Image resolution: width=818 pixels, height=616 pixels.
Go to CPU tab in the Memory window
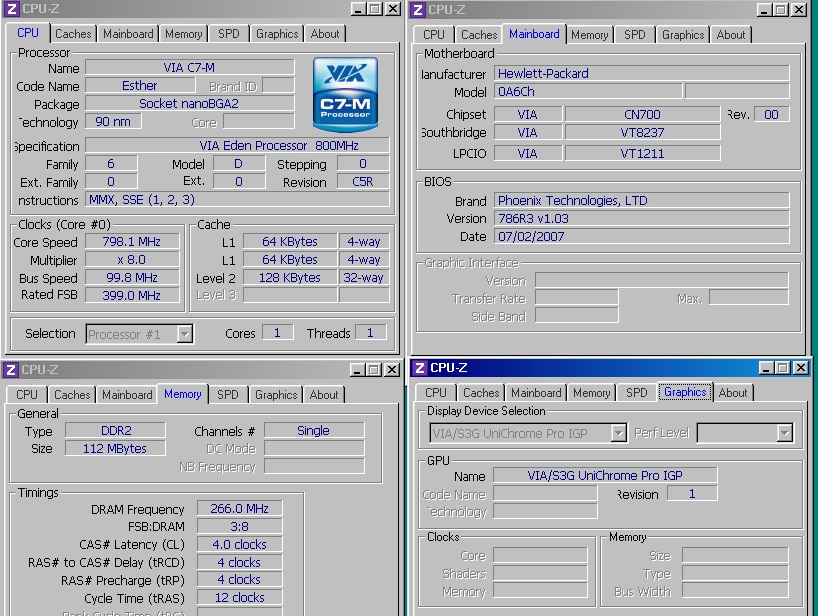[x=27, y=395]
